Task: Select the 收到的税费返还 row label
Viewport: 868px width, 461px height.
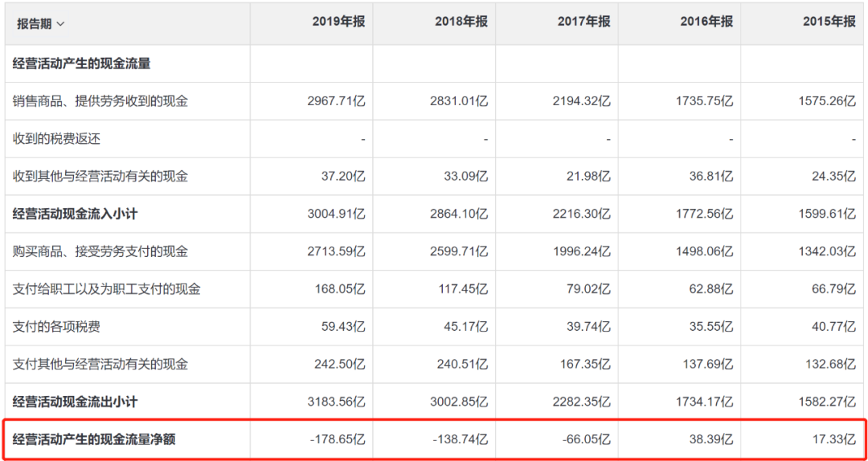Action: (x=56, y=139)
